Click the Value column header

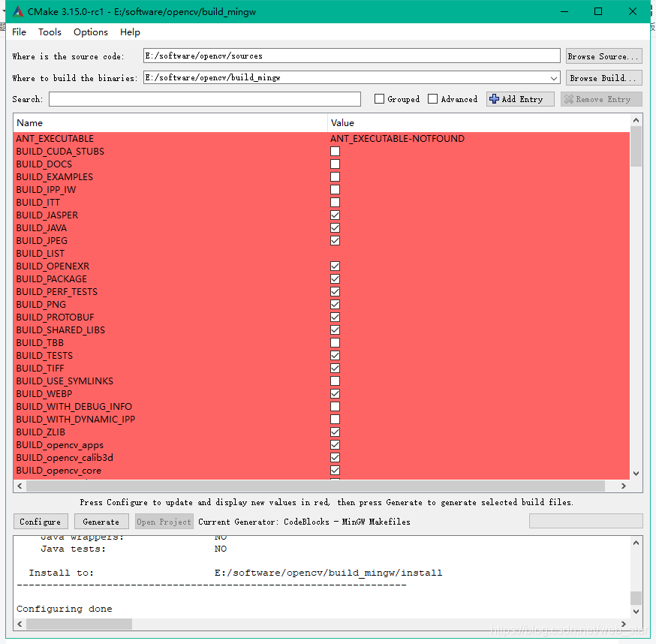click(479, 123)
